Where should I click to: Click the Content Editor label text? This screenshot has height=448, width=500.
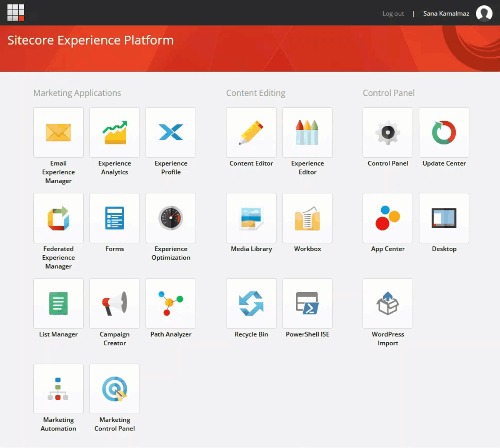(251, 163)
